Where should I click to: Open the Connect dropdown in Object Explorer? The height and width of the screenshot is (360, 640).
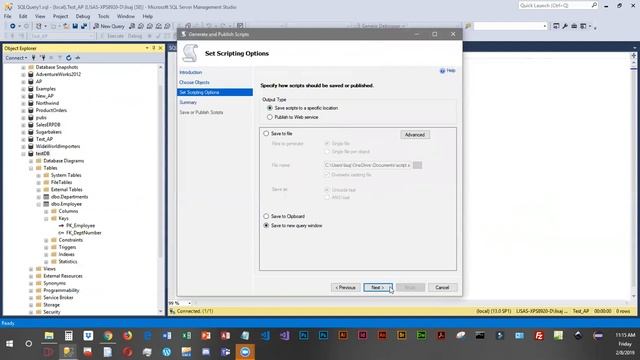(16, 58)
